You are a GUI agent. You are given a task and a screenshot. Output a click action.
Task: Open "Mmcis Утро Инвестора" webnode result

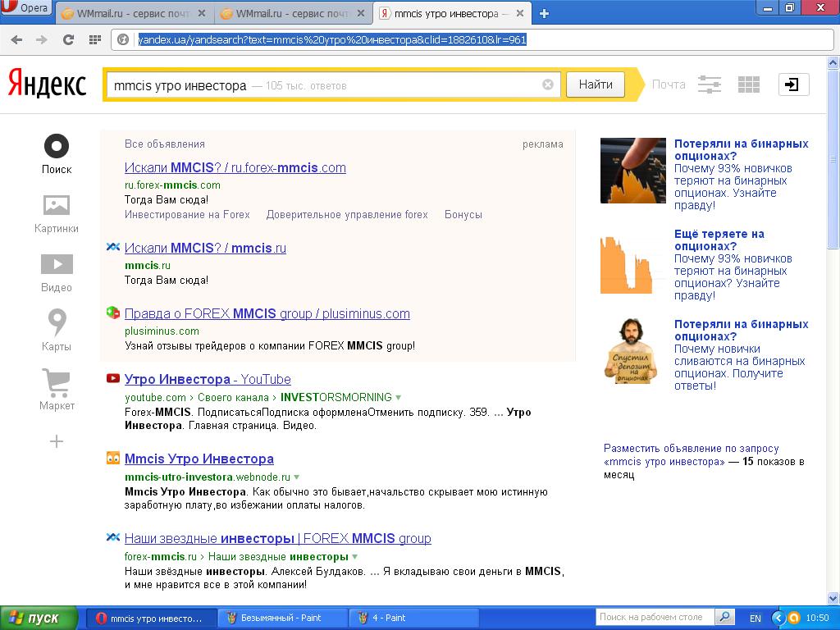click(199, 459)
